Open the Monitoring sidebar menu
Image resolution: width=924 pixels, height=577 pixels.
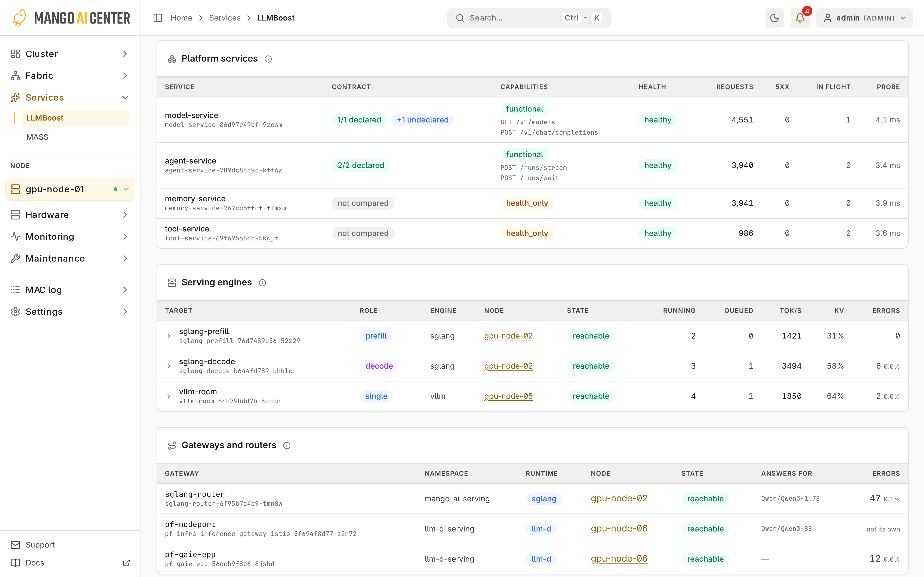coord(70,237)
